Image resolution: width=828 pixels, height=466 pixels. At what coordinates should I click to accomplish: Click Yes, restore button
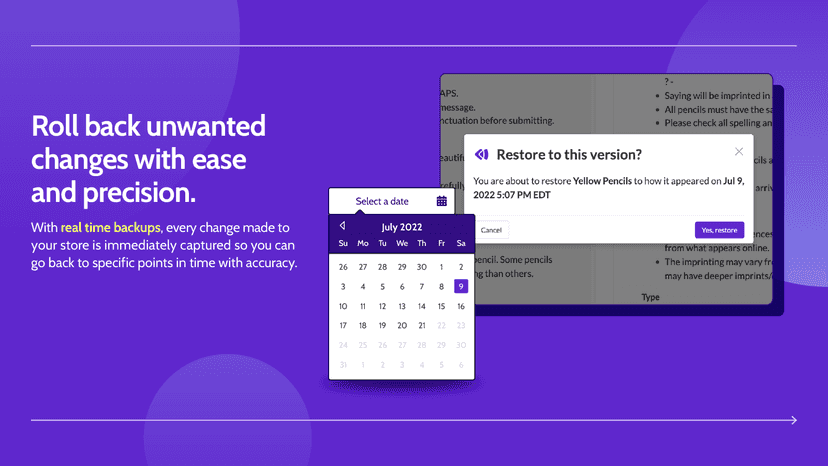(x=719, y=230)
